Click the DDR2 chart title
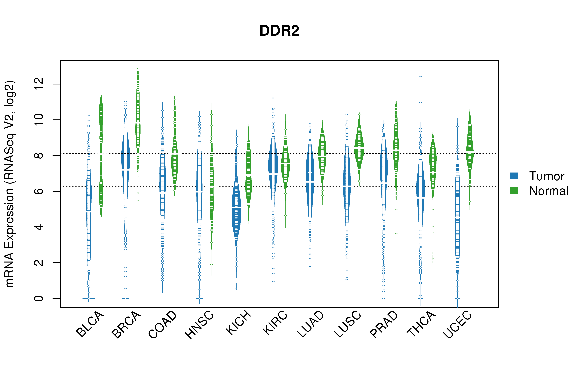 point(279,31)
